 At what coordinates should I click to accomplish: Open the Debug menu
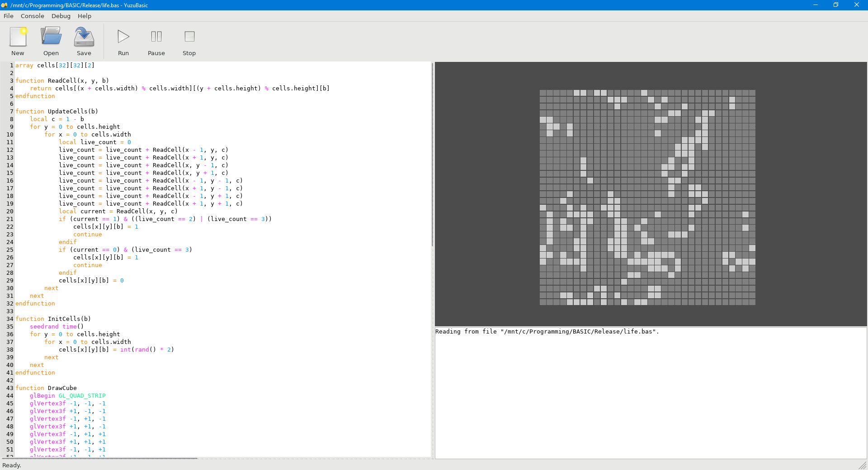coord(61,16)
